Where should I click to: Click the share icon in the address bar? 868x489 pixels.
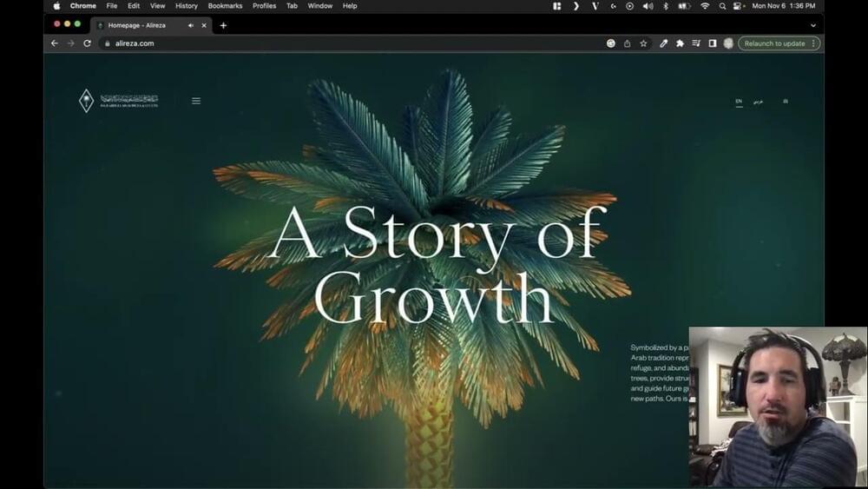(627, 43)
